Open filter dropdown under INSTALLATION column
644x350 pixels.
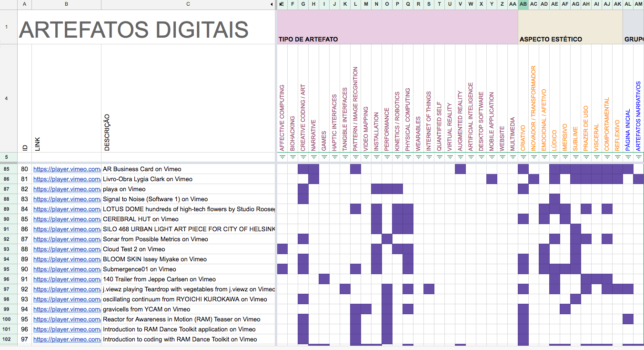coord(376,157)
